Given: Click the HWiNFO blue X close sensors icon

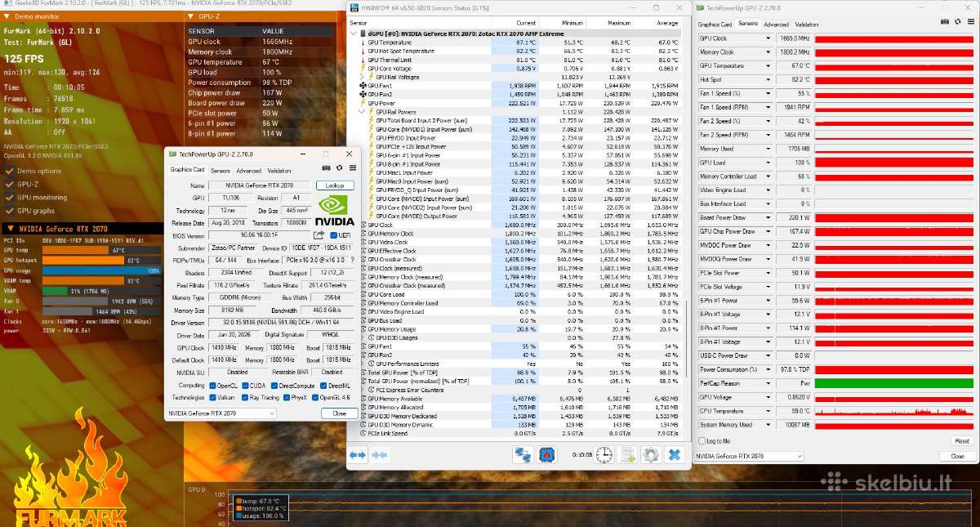Looking at the screenshot, I should pyautogui.click(x=675, y=455).
